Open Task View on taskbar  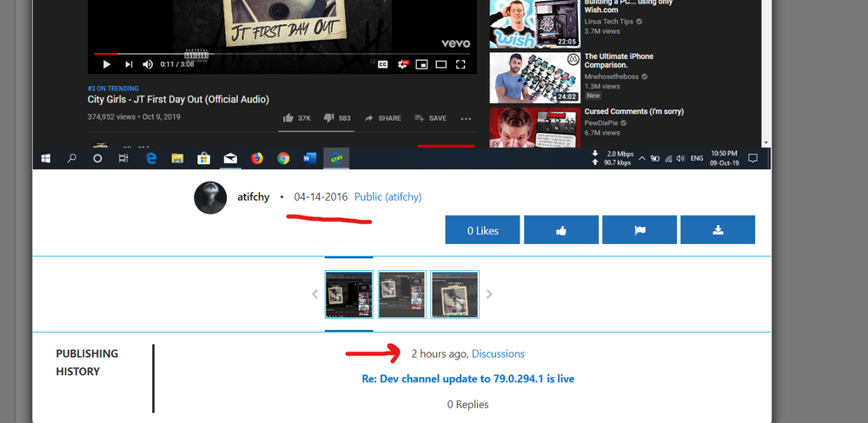click(x=123, y=158)
